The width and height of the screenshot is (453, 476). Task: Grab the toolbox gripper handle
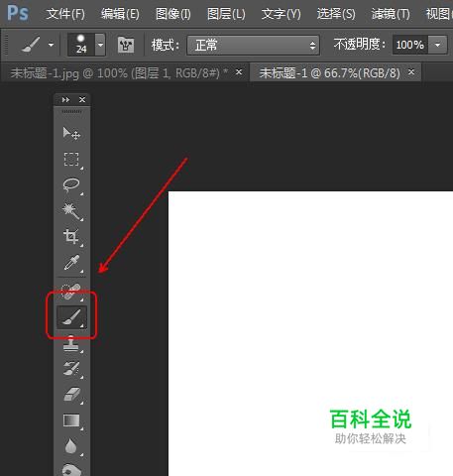pyautogui.click(x=71, y=112)
